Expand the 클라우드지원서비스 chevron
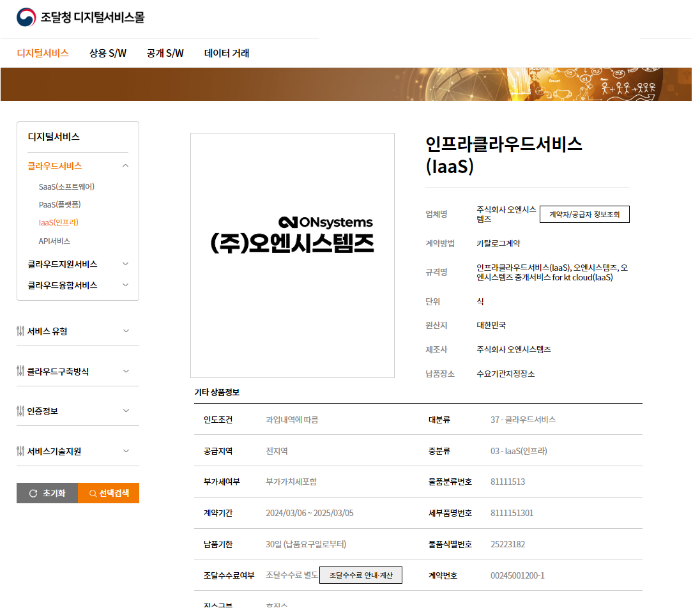 click(x=125, y=264)
